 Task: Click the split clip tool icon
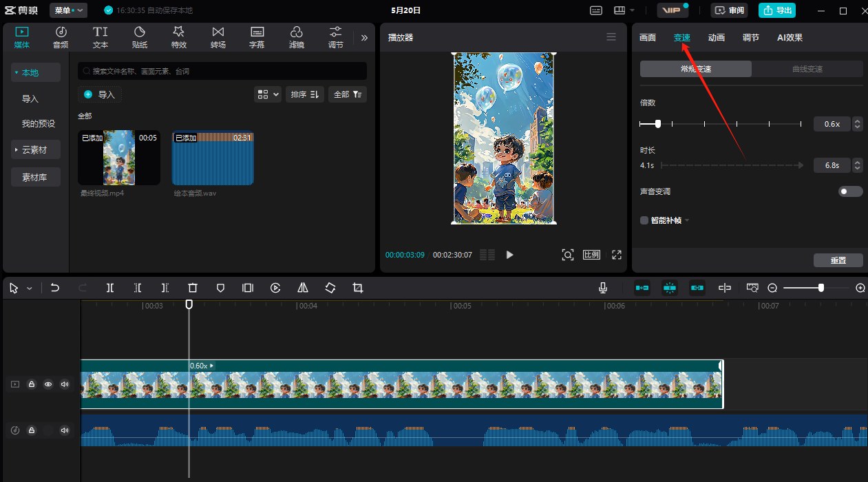coord(110,289)
